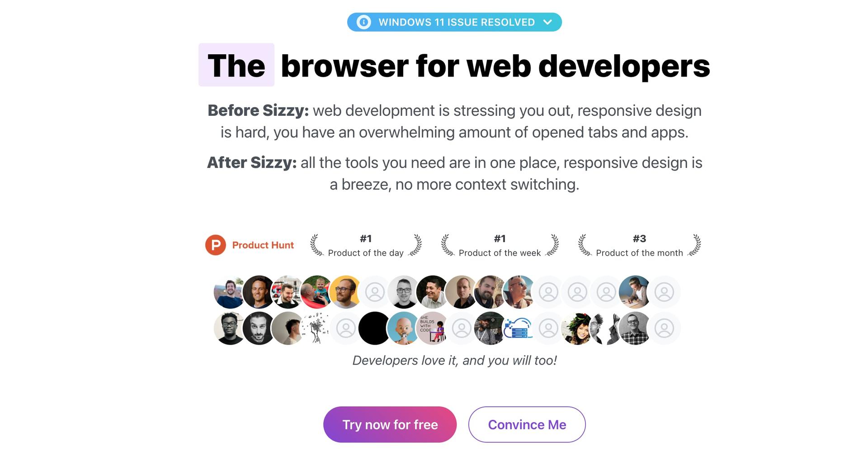Viewport: 868px width, 456px height.
Task: Click the #1 Product of the day badge
Action: click(x=366, y=246)
